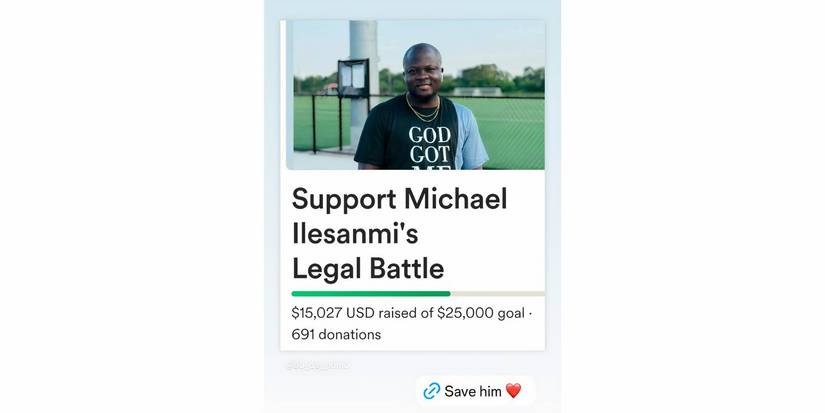Click the gray pole in the photo

(364, 79)
